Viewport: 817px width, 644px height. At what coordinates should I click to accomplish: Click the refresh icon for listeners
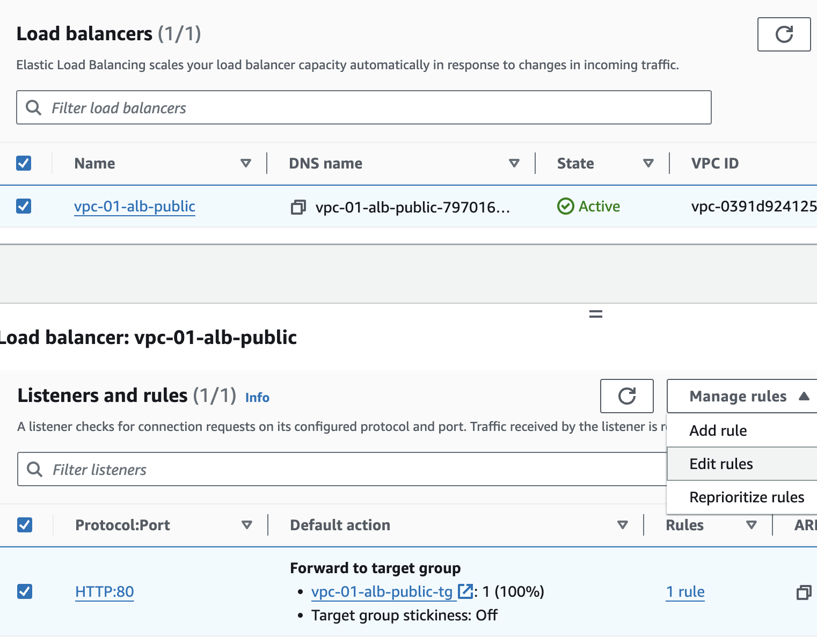[626, 396]
